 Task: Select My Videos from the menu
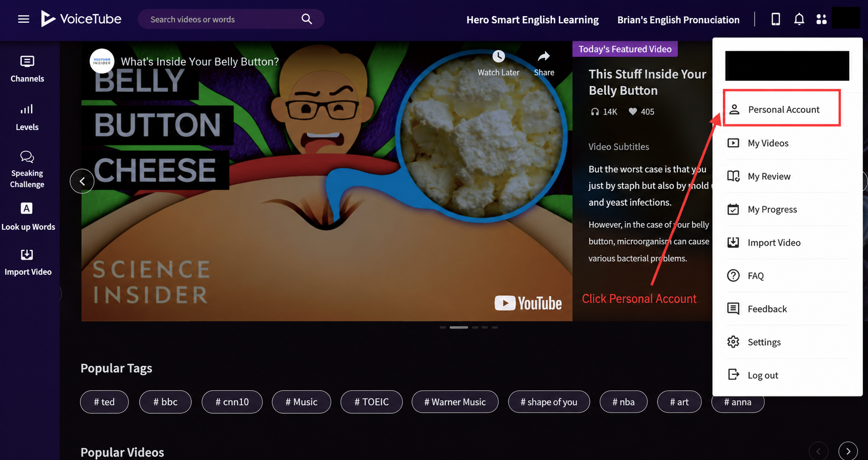pos(787,143)
